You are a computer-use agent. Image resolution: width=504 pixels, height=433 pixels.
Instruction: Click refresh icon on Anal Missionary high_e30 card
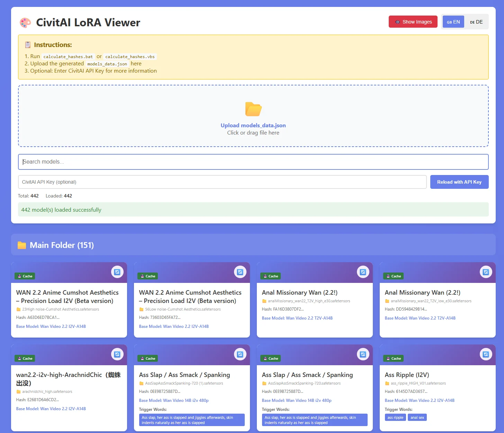pos(363,272)
